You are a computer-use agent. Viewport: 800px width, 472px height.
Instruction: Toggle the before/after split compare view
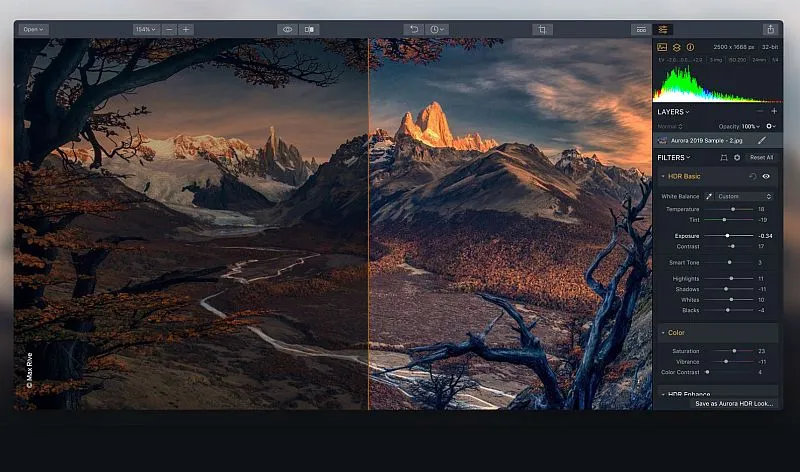pos(309,30)
